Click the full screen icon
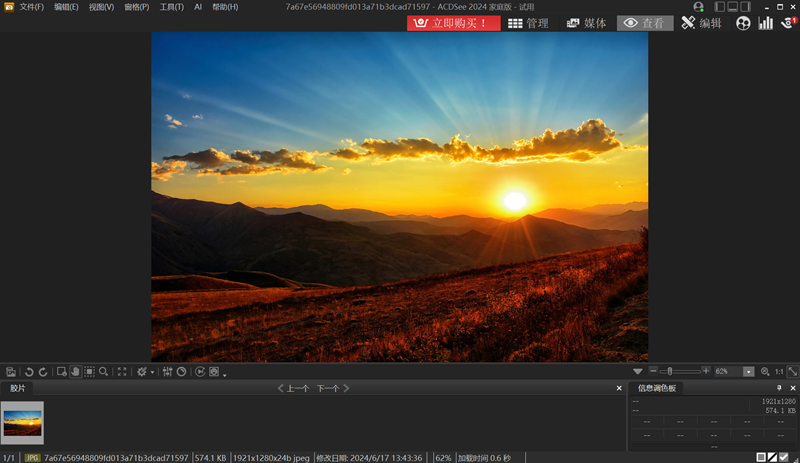800x463 pixels. [x=122, y=372]
